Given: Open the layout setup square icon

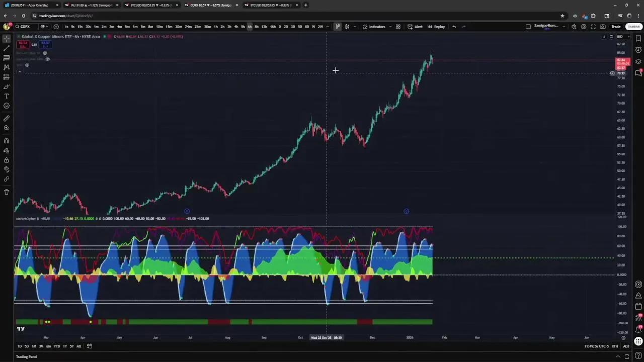Looking at the screenshot, I should (528, 27).
